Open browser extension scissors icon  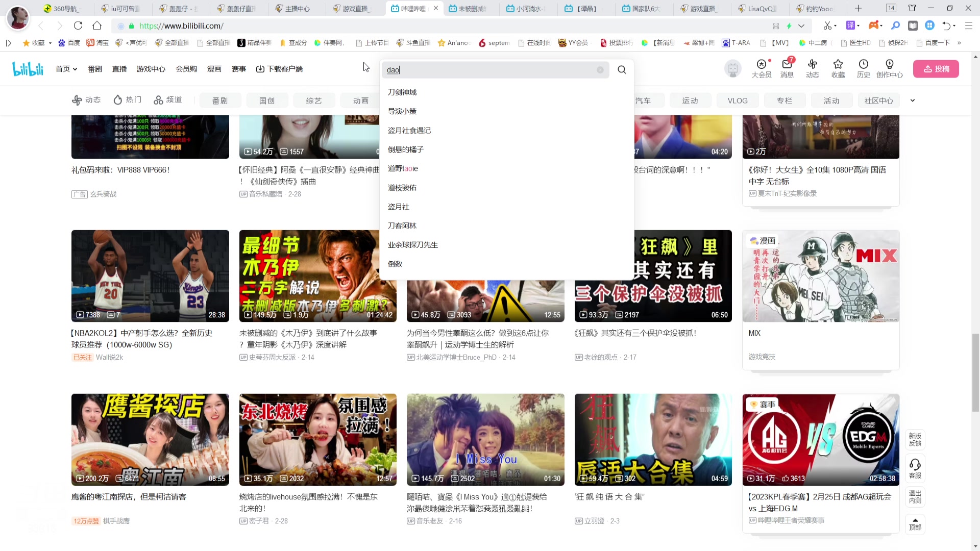827,26
